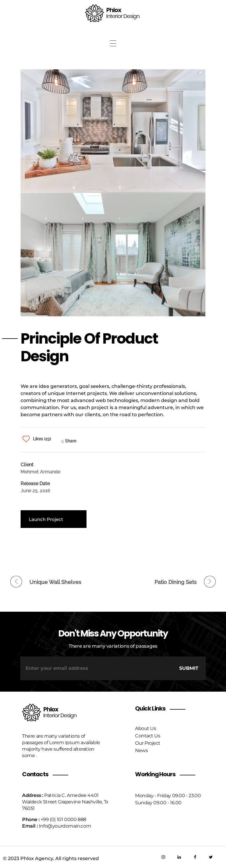Image resolution: width=226 pixels, height=868 pixels.
Task: Click the Phlox footer logo
Action: 49,712
